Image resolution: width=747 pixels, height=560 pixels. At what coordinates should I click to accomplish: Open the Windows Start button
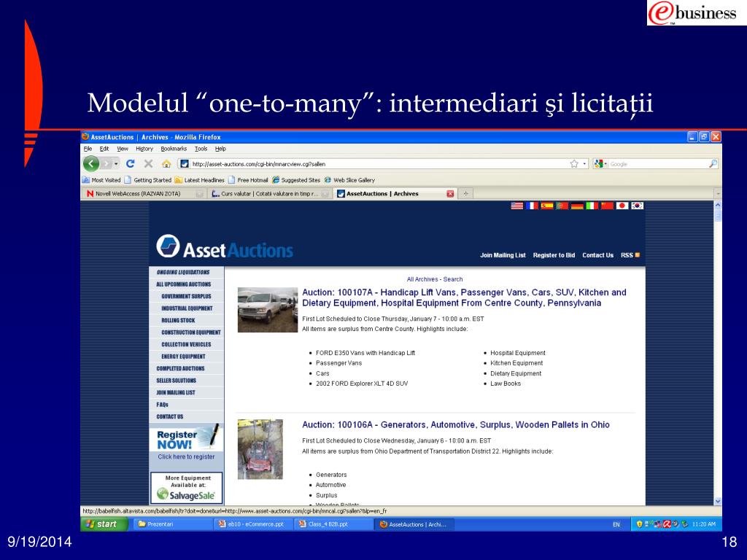tap(104, 524)
